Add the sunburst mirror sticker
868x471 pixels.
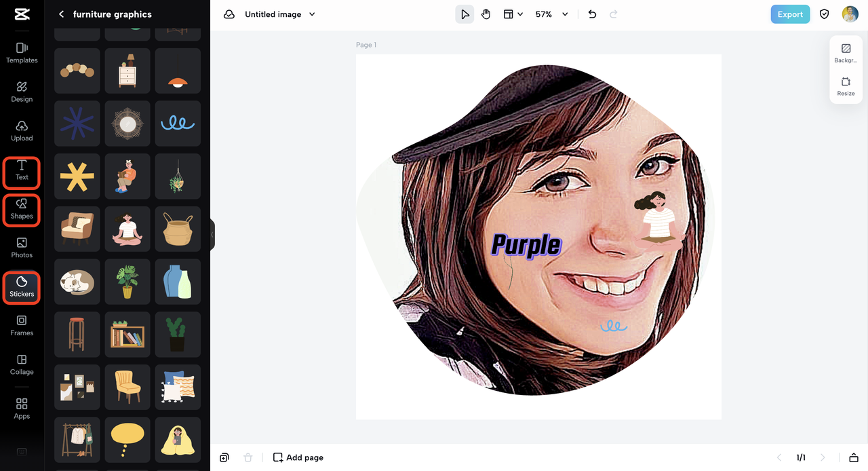tap(127, 124)
